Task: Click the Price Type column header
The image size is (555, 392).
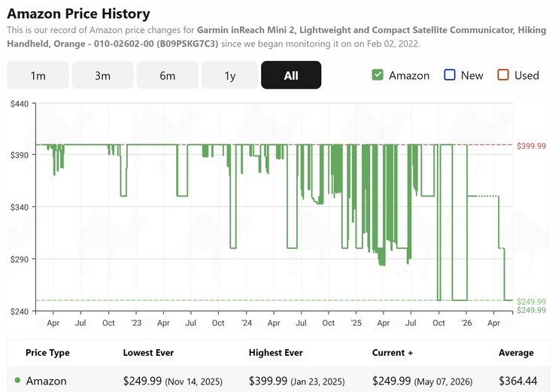Action: (47, 353)
